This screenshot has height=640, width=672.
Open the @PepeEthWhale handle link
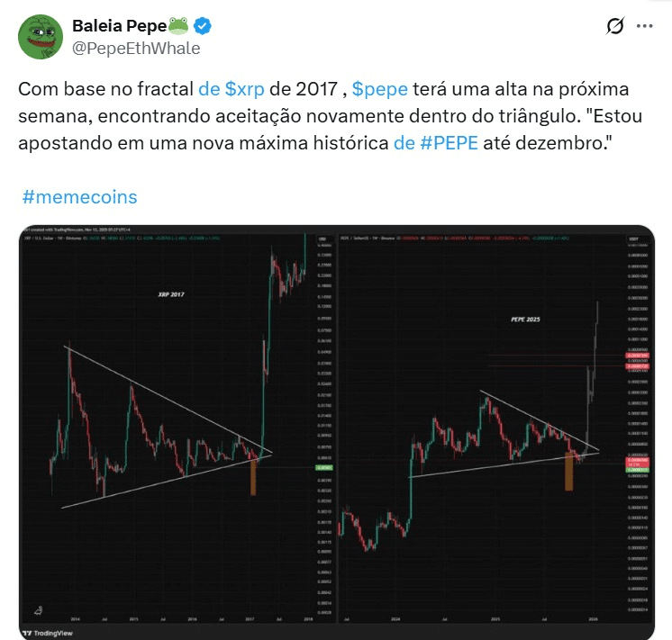[136, 49]
